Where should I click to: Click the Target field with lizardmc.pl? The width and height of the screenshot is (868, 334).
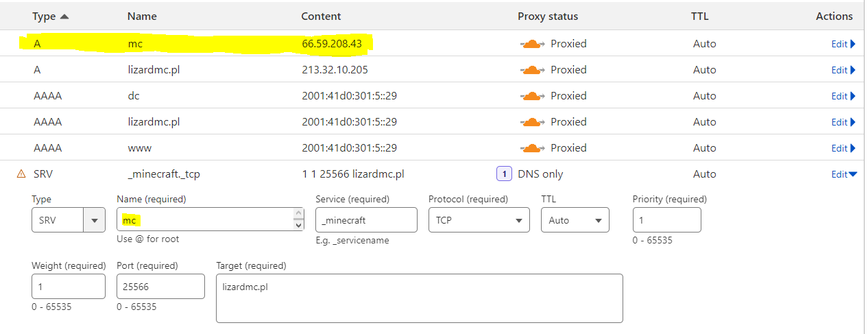[x=419, y=298]
